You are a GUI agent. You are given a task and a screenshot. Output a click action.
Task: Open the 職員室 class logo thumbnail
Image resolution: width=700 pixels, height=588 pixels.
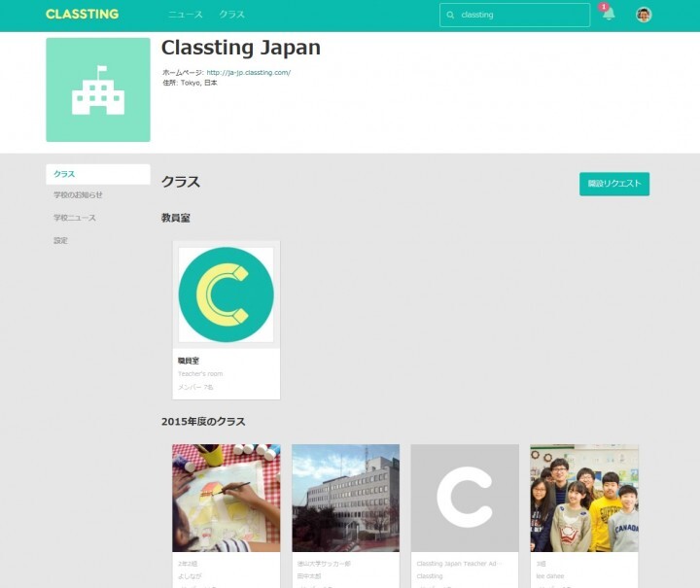(x=227, y=294)
